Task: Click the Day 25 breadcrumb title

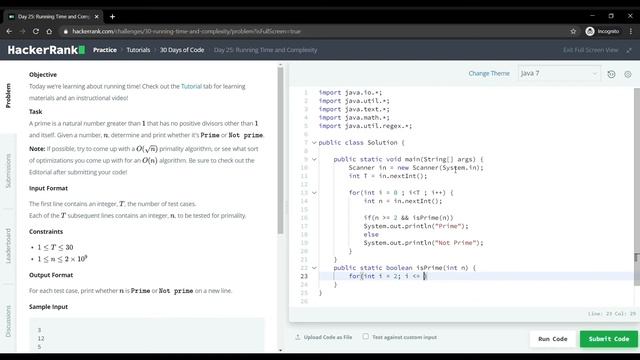Action: [266, 50]
